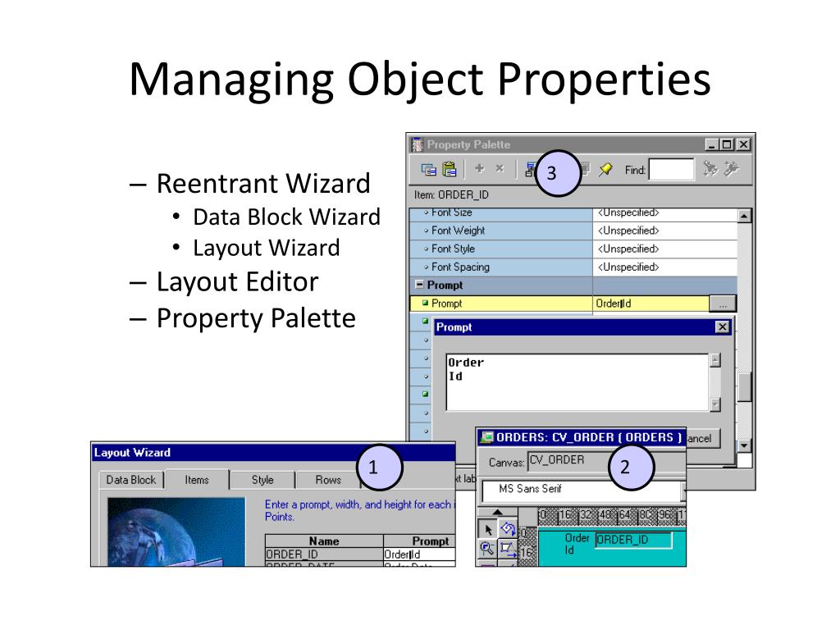
Task: Click the Property Palette title bar icon
Action: [x=418, y=144]
